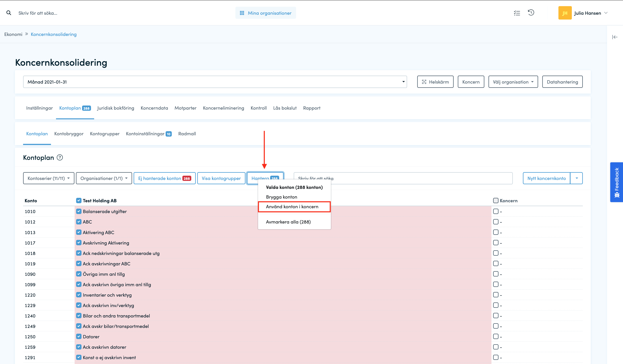Open the history clock icon

click(x=531, y=13)
